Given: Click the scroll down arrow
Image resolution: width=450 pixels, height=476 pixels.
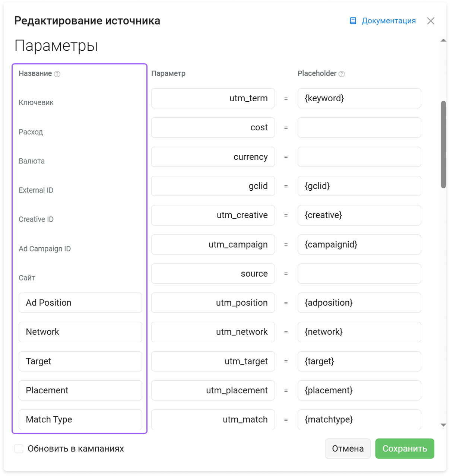Looking at the screenshot, I should click(443, 425).
